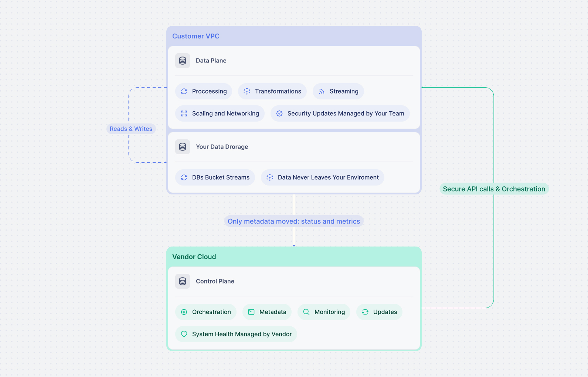Viewport: 588px width, 377px height.
Task: Click the Reads & Writes connector label
Action: point(131,129)
